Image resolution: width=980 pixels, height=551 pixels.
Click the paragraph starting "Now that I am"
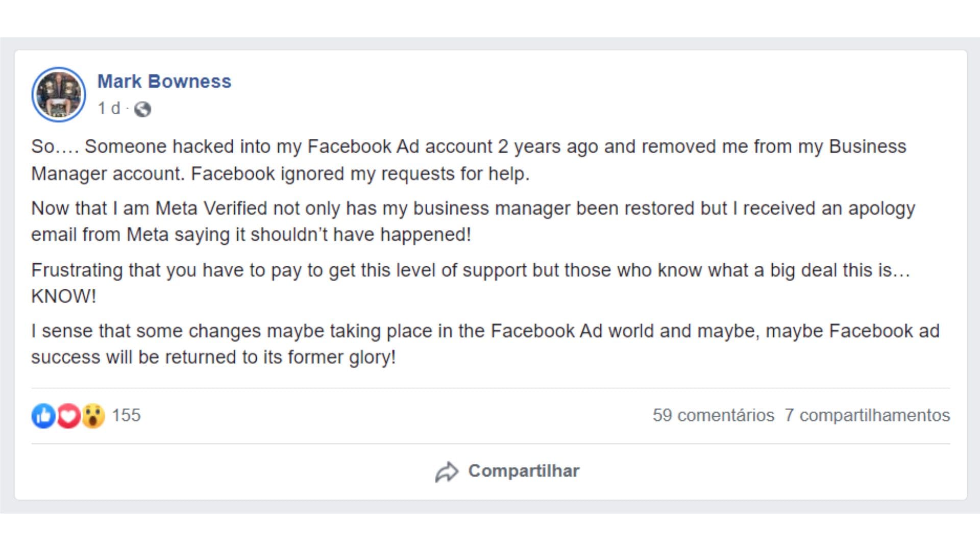click(x=473, y=209)
